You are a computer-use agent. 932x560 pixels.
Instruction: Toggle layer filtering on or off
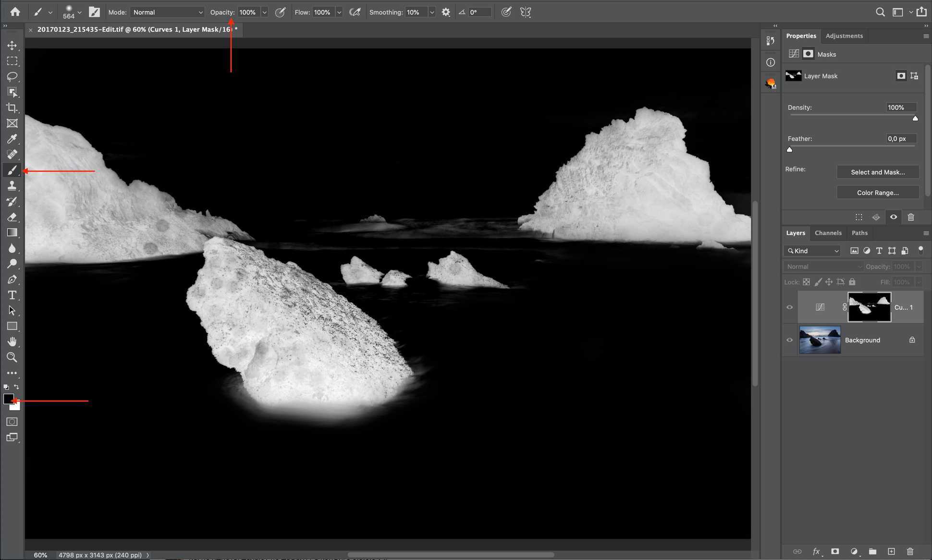(x=920, y=250)
